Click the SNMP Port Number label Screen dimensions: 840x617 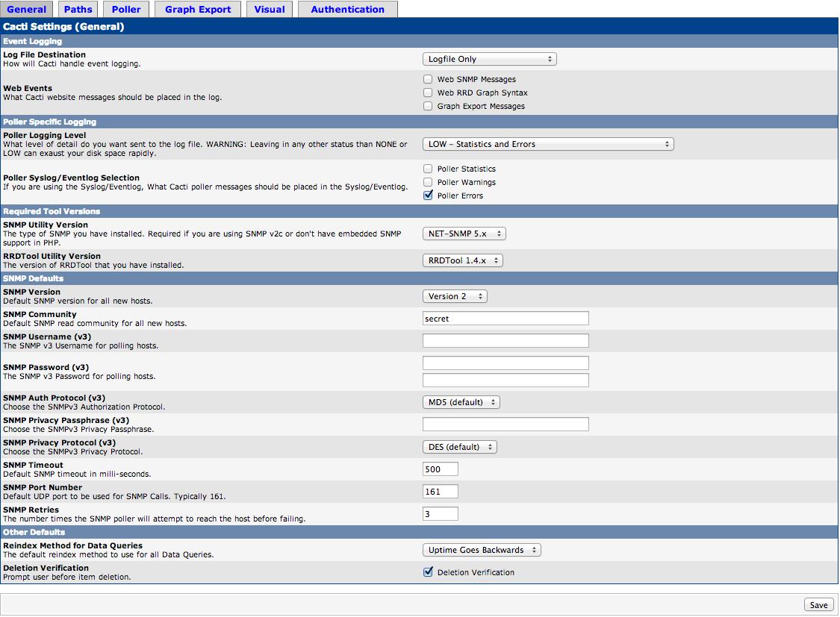pos(43,487)
